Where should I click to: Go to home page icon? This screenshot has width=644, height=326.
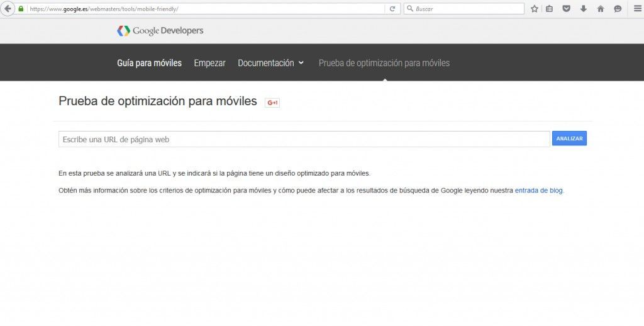[601, 9]
